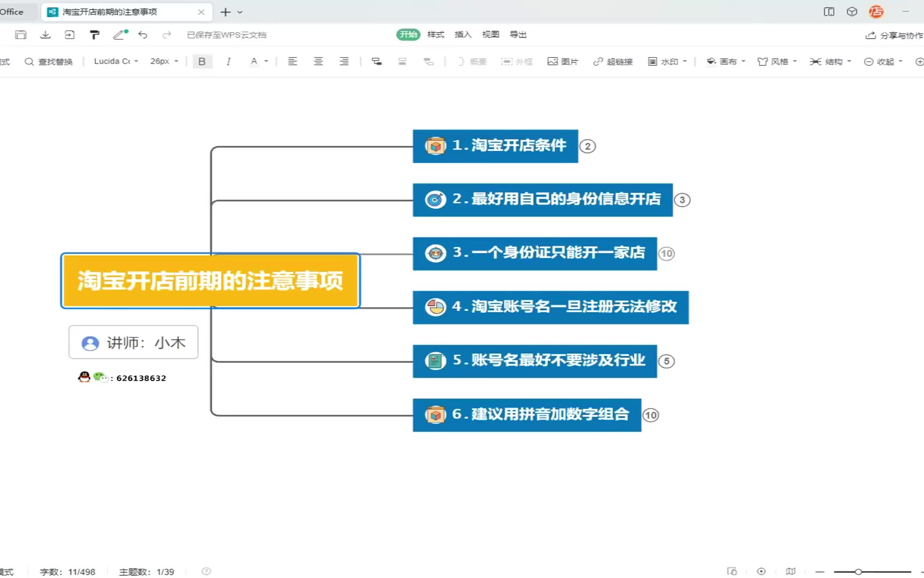Click the format painter icon
924x578 pixels.
95,35
